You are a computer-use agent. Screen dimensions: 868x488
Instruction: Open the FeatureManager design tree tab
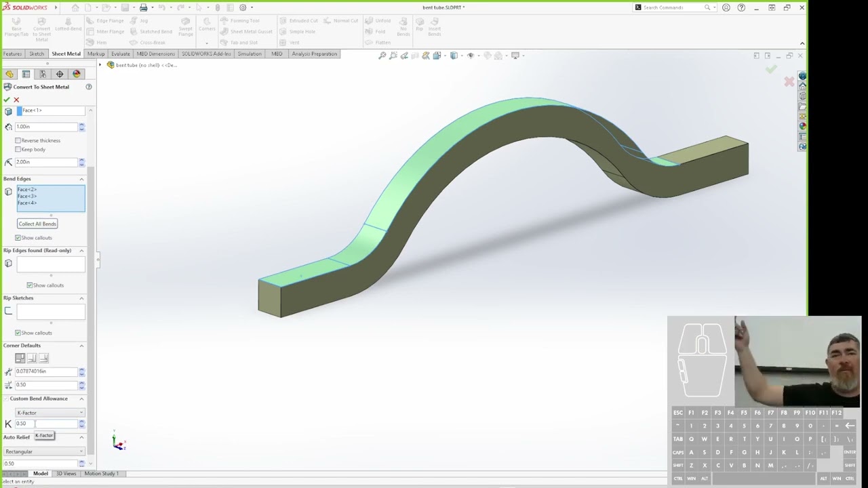click(9, 74)
